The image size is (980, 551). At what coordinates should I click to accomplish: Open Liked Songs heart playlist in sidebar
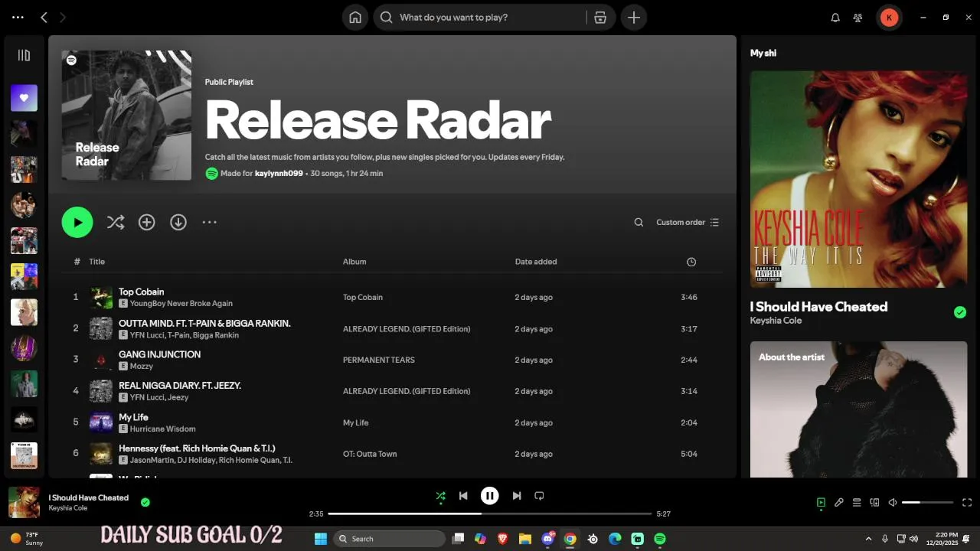(x=24, y=98)
